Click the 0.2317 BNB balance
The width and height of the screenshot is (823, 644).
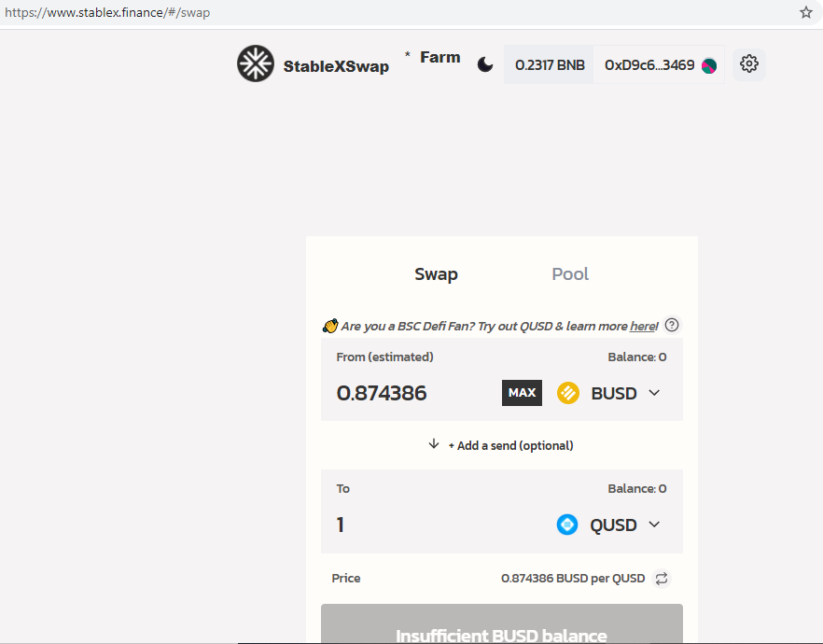[550, 65]
